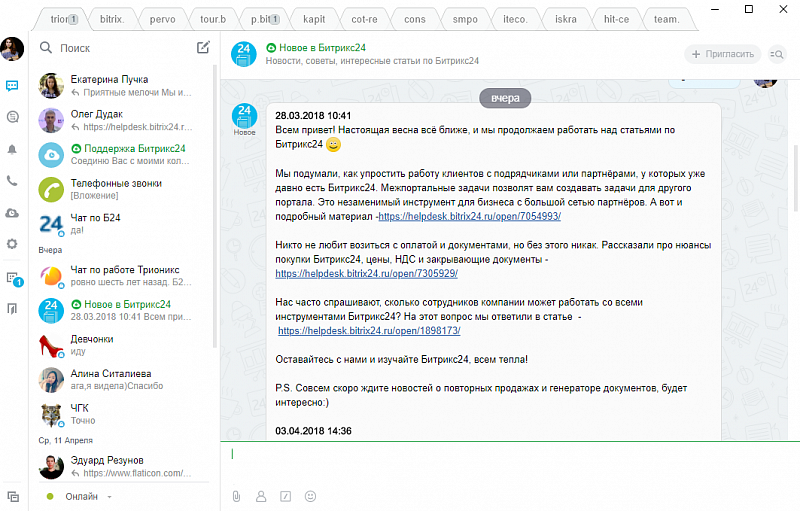The height and width of the screenshot is (511, 800).
Task: Switch to the cons tab
Action: click(415, 19)
